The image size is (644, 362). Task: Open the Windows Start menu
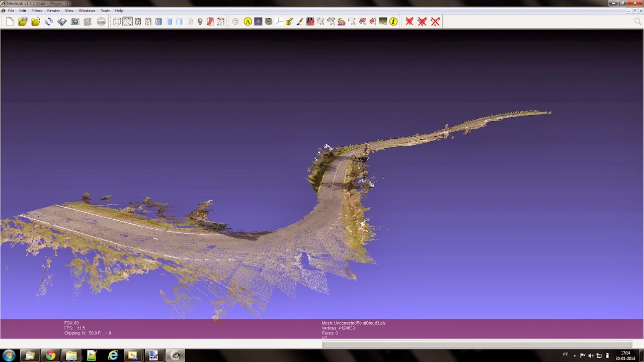pos(9,355)
